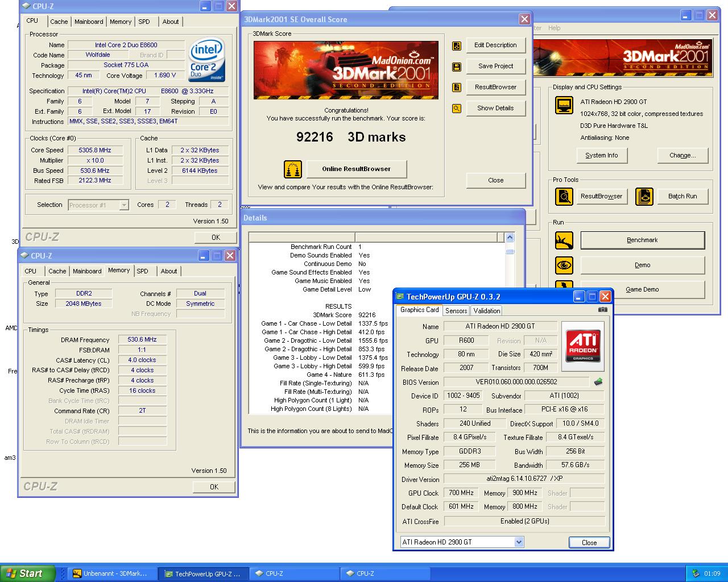Click the Details list scroll up arrow
The height and width of the screenshot is (582, 728).
point(510,238)
